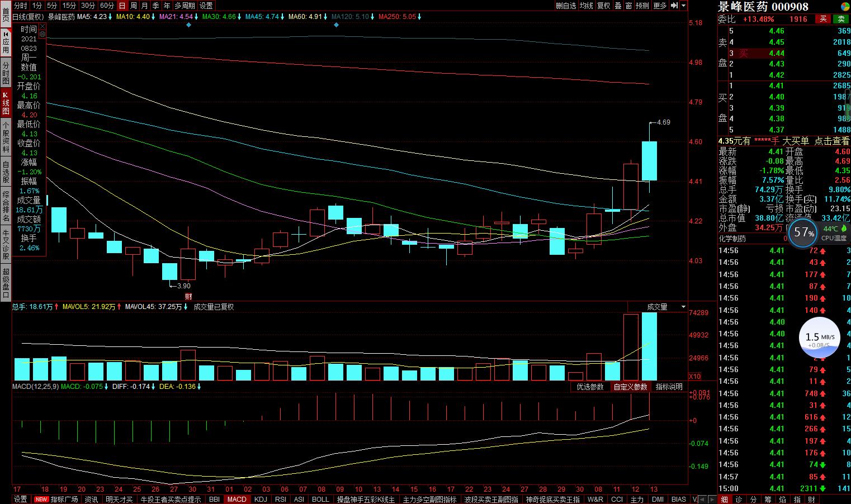Switch to 月 monthly K-line period
The width and height of the screenshot is (851, 504).
145,6
